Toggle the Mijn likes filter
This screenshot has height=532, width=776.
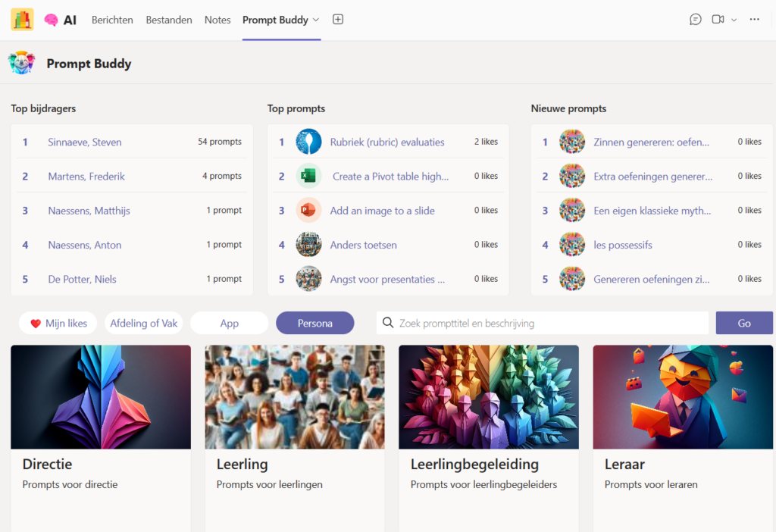coord(58,323)
